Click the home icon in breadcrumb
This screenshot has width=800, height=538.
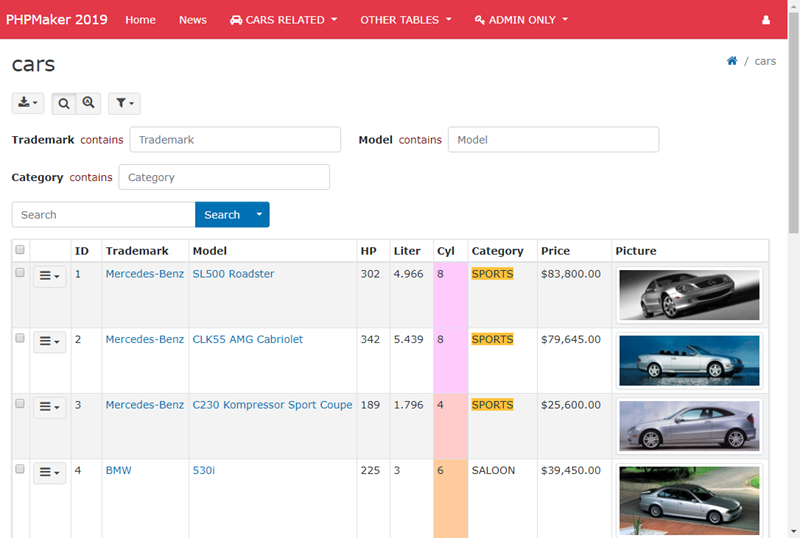click(732, 61)
